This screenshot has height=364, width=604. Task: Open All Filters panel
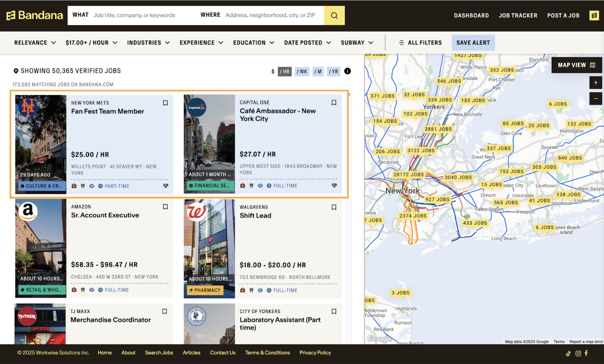(x=420, y=43)
